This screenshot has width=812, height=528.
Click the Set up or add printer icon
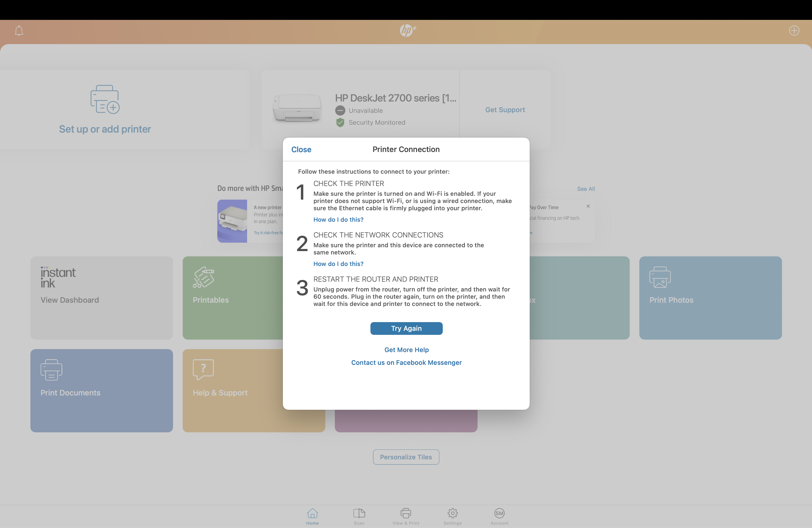[105, 99]
